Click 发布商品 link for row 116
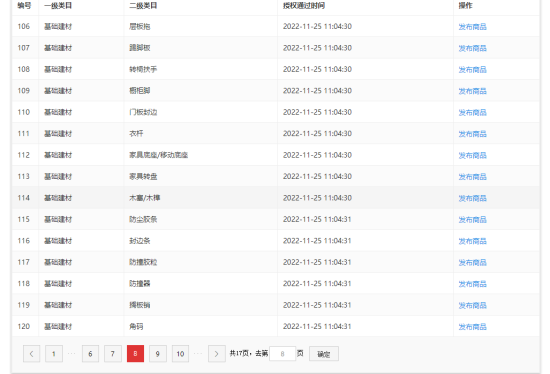This screenshot has height=374, width=550. tap(472, 241)
